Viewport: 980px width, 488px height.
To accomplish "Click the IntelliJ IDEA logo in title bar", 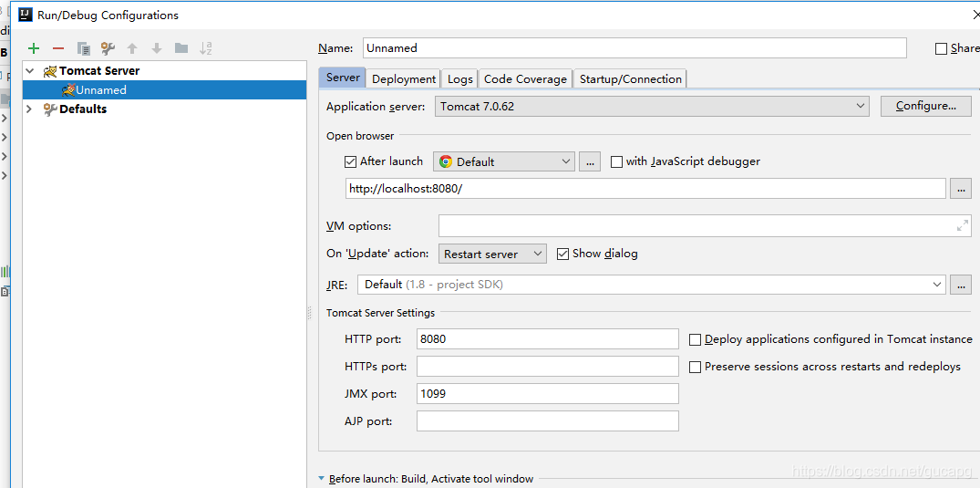I will click(26, 15).
